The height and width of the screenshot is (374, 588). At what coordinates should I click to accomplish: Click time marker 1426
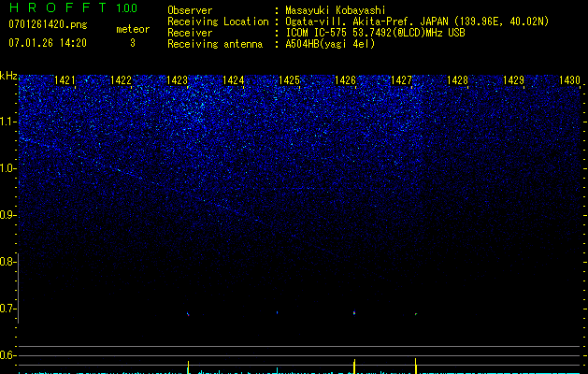[345, 80]
